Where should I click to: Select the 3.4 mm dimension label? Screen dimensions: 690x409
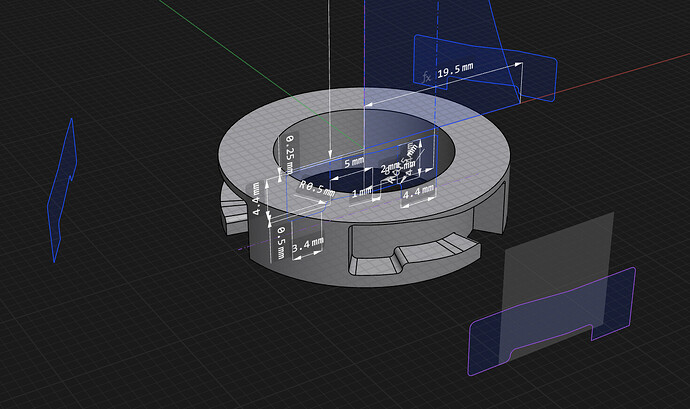pyautogui.click(x=308, y=244)
